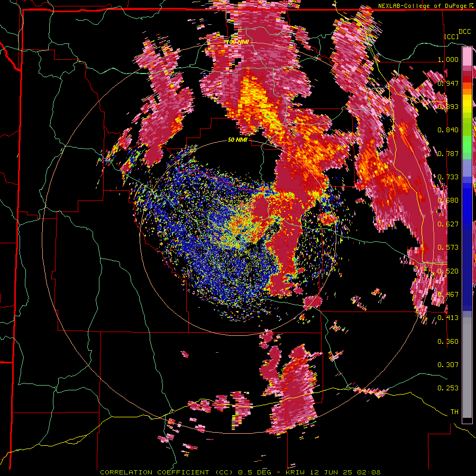
Task: Pick the light pink top of color scale
Action: [467, 57]
